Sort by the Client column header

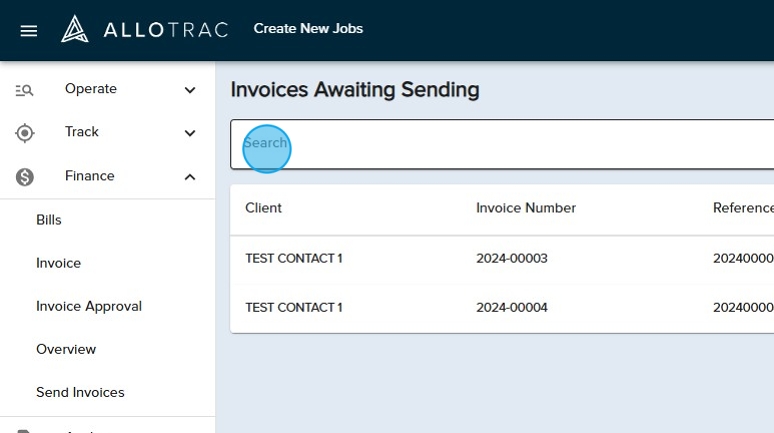click(x=264, y=208)
